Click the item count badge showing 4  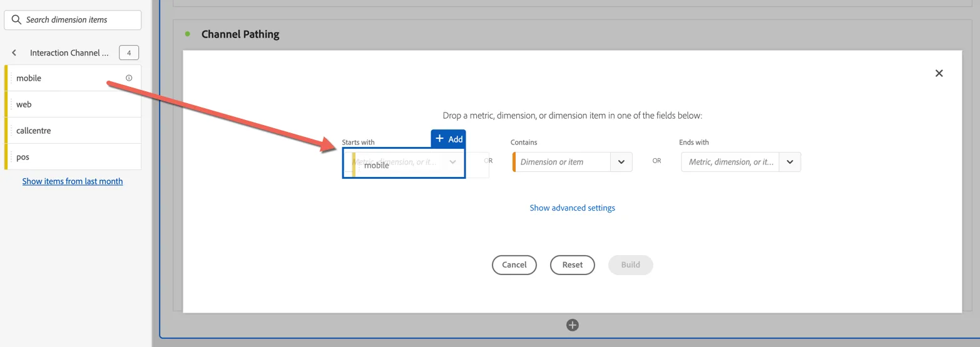point(129,53)
